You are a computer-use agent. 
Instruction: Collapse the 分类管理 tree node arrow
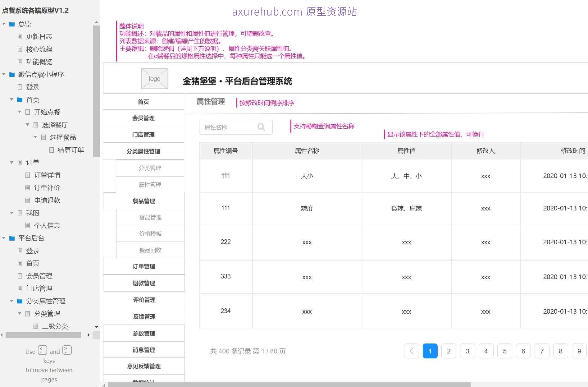[20, 313]
